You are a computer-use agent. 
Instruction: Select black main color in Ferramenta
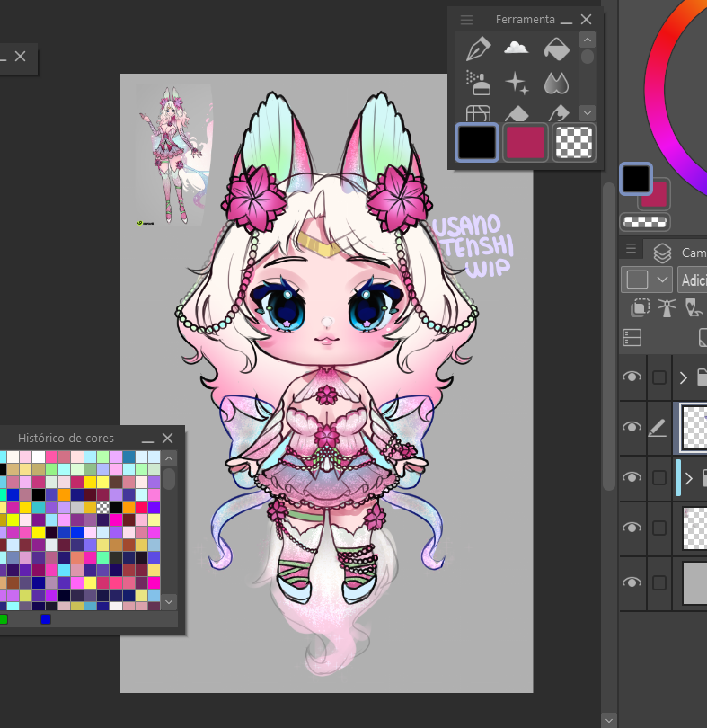pyautogui.click(x=477, y=142)
